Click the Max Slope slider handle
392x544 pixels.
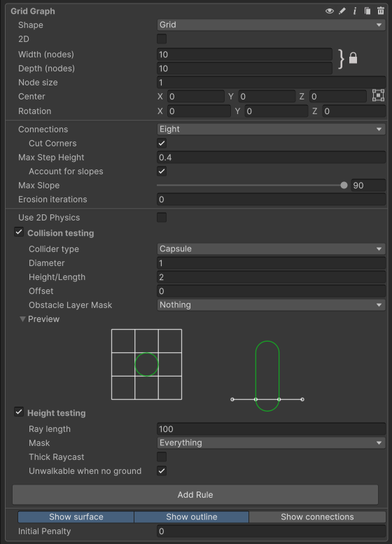click(x=344, y=186)
